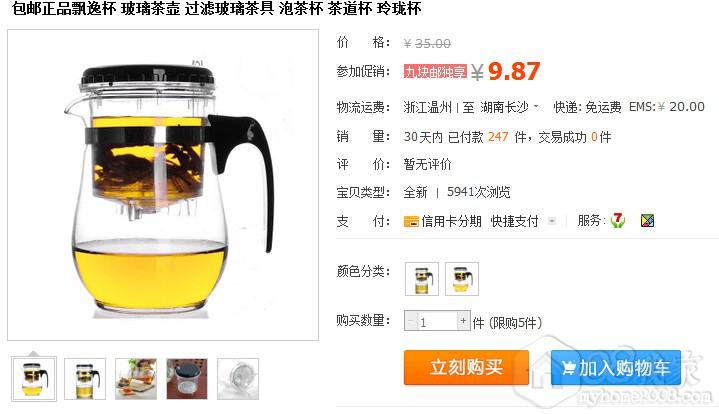
Task: Click the credit card installment icon
Action: tap(411, 222)
